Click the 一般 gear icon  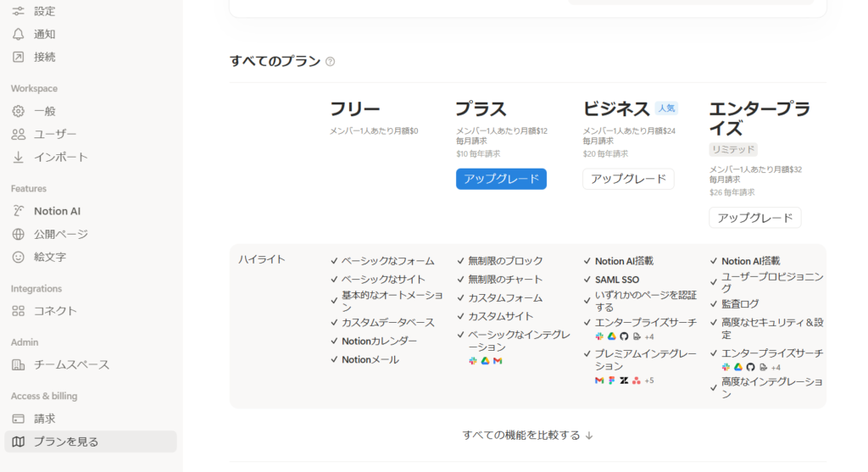tap(19, 111)
